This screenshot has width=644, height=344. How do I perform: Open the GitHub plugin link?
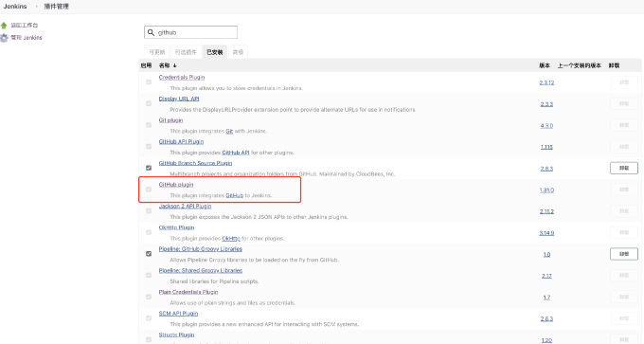click(x=176, y=185)
